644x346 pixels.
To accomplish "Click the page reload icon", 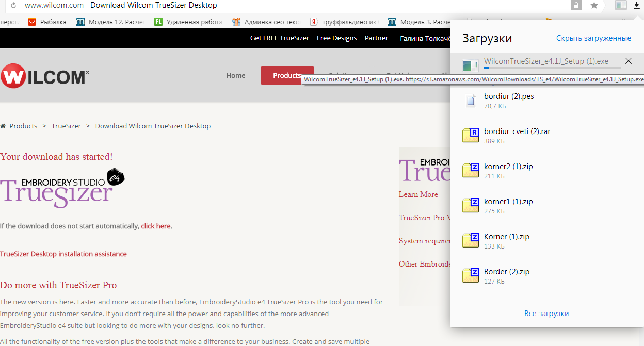I will (x=13, y=6).
